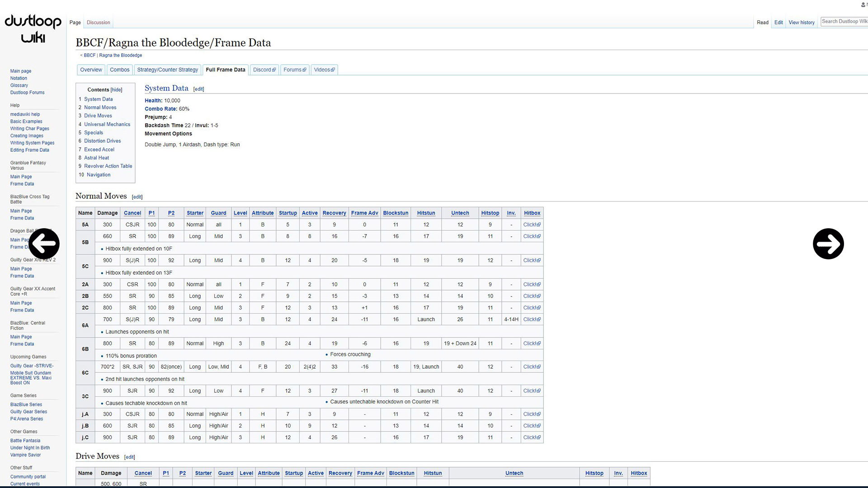This screenshot has height=488, width=868.
Task: Open hitbox Click link for j.A
Action: pos(532,414)
